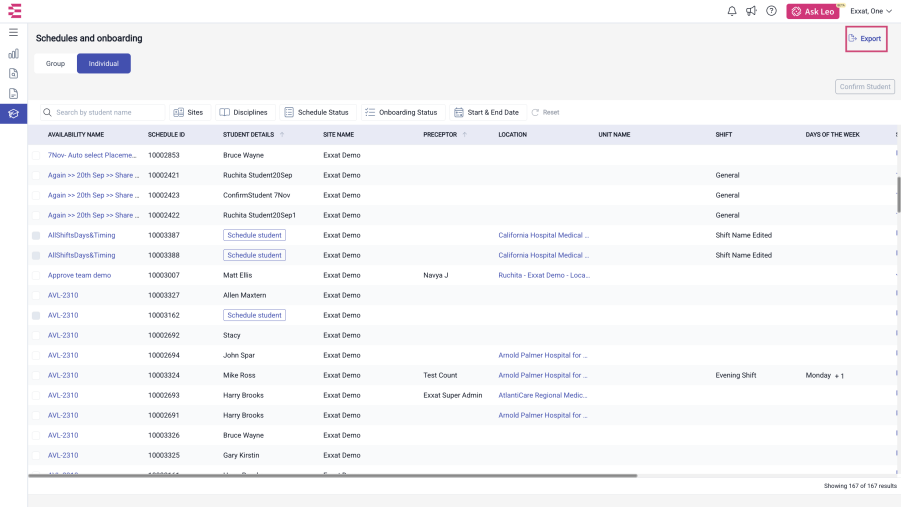902x507 pixels.
Task: Open AllShiftsDays&Timing link for 10003387
Action: pos(82,235)
